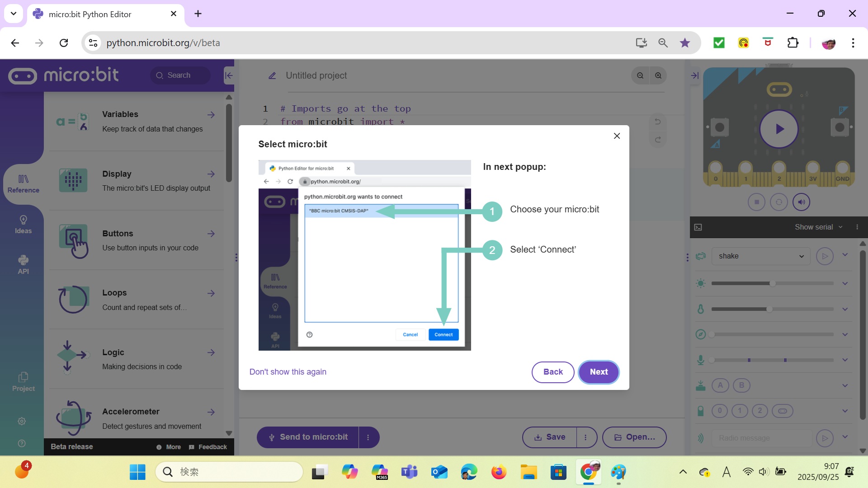Click the edit project name pencil
868x488 pixels.
pyautogui.click(x=272, y=75)
